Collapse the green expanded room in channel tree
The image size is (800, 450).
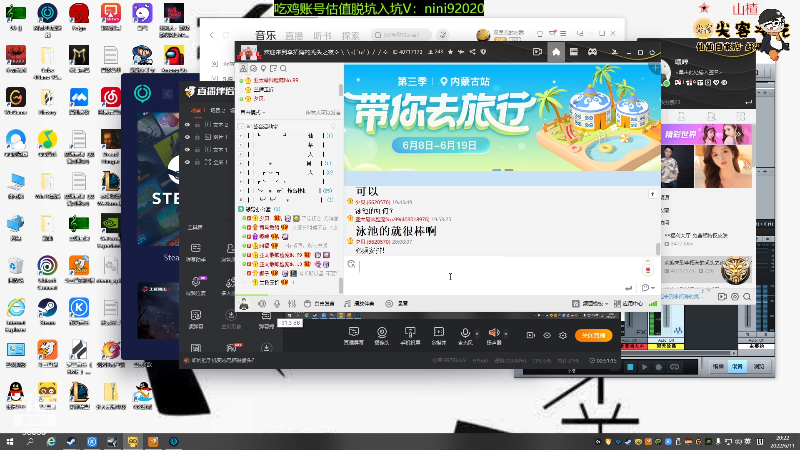241,209
